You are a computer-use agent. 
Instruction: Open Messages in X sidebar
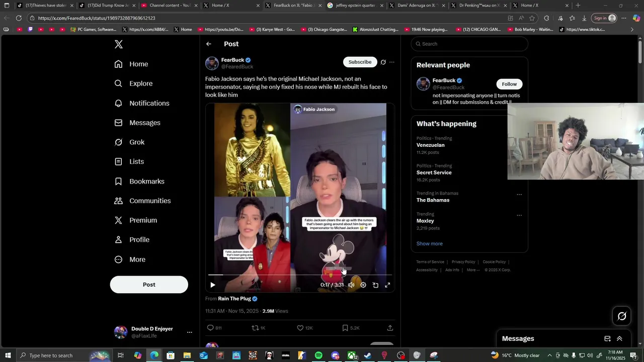pyautogui.click(x=137, y=123)
